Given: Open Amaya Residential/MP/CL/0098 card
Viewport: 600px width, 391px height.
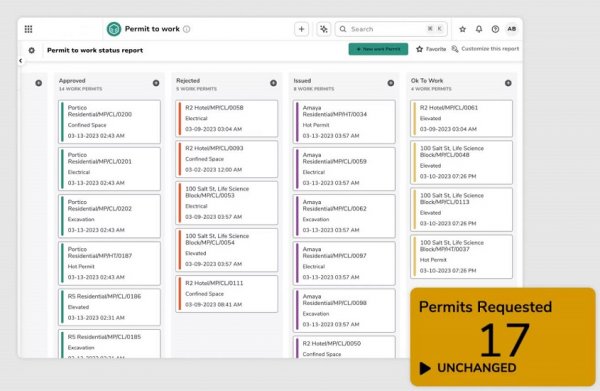Looking at the screenshot, I should (344, 310).
